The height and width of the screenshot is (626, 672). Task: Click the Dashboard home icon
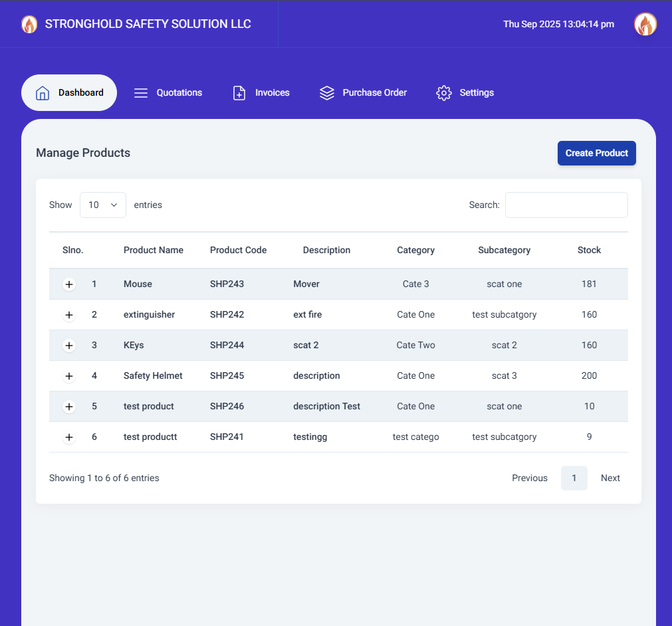[x=43, y=93]
